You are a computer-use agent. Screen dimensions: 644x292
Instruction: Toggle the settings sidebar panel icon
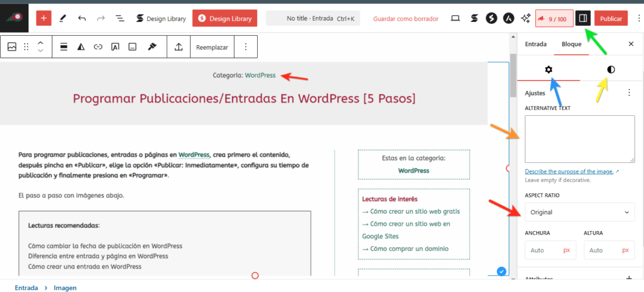[x=583, y=18]
